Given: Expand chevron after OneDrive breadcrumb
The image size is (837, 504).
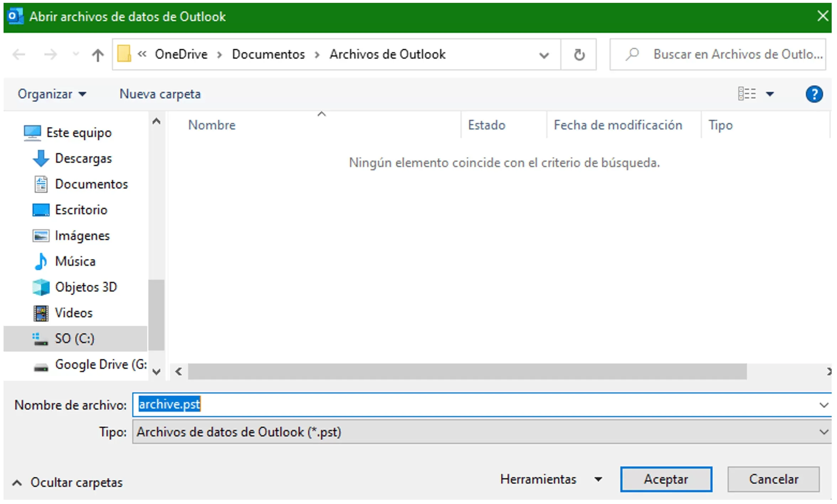Looking at the screenshot, I should tap(220, 55).
